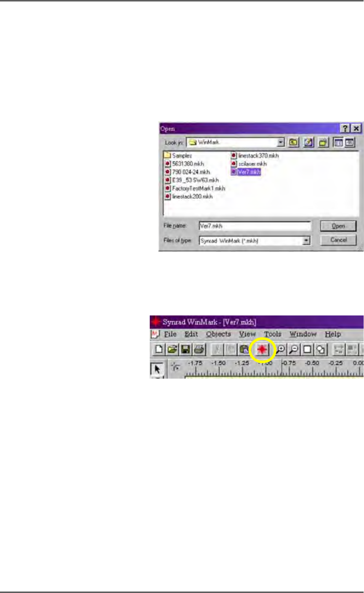Image resolution: width=364 pixels, height=593 pixels.
Task: Open the Tools menu
Action: (x=273, y=334)
